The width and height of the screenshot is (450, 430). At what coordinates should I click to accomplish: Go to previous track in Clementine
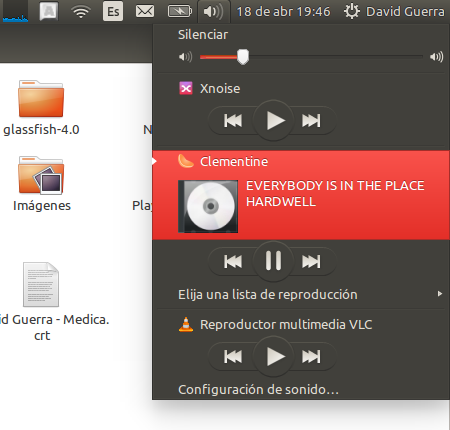point(233,261)
